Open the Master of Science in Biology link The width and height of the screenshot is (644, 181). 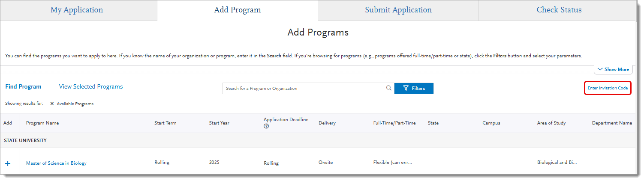tap(56, 163)
